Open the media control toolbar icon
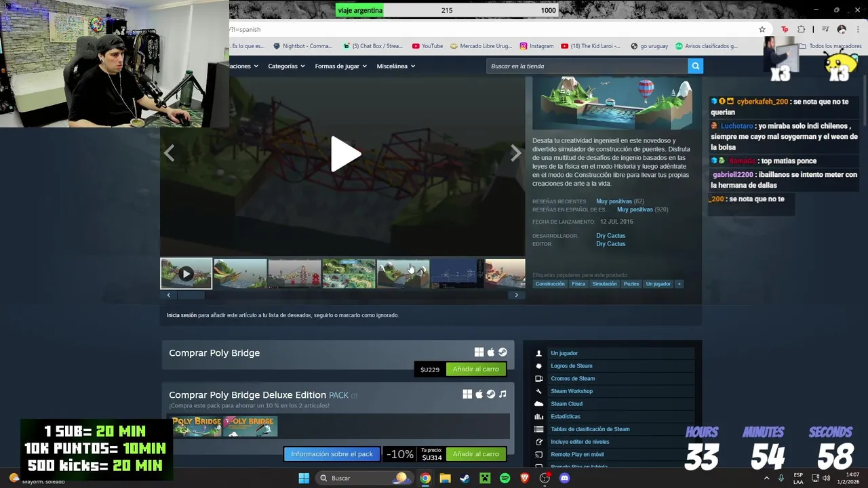Image resolution: width=868 pixels, height=488 pixels. [825, 29]
